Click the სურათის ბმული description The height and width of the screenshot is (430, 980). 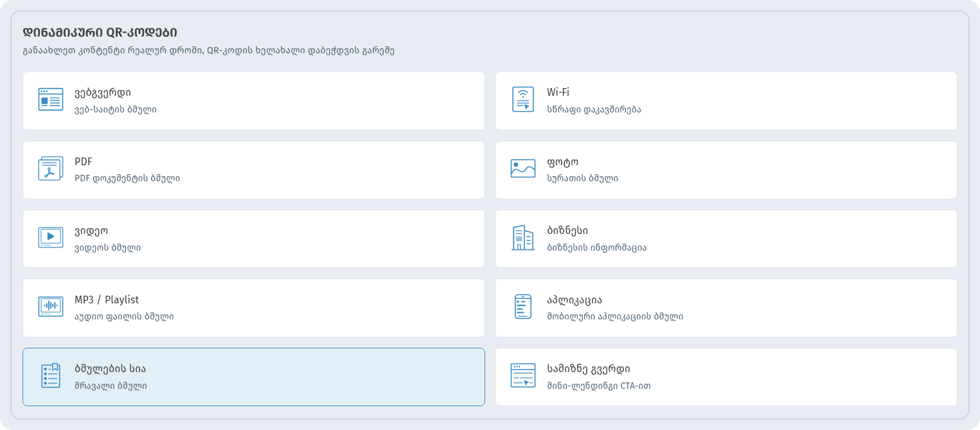point(582,178)
